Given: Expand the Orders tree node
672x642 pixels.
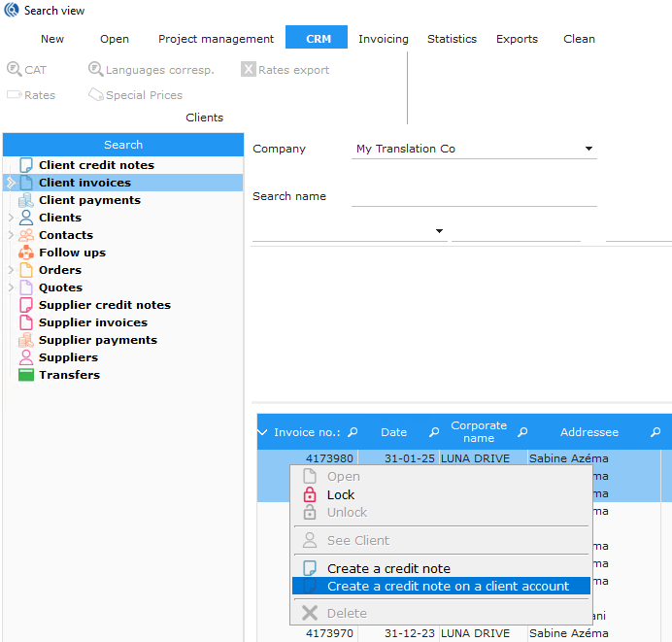Looking at the screenshot, I should tap(11, 270).
